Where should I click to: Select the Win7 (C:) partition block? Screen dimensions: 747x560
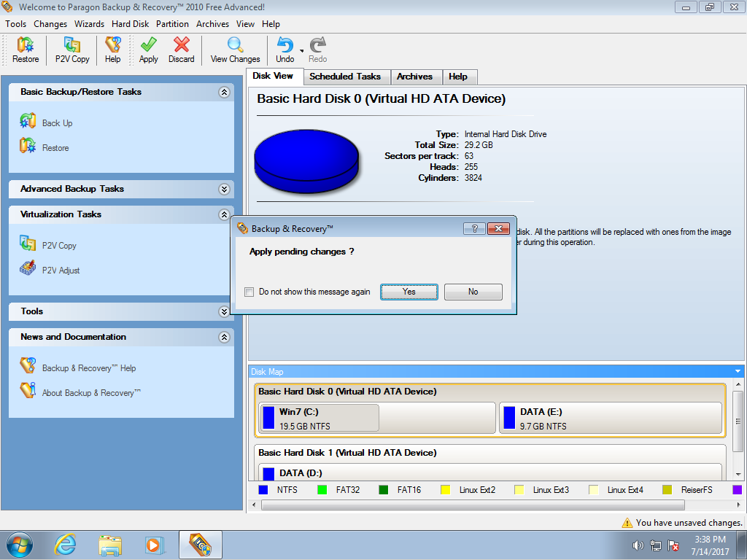[319, 419]
